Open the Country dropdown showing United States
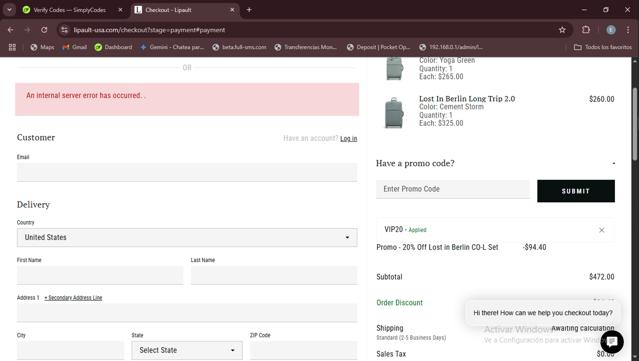This screenshot has height=361, width=639. pyautogui.click(x=187, y=238)
